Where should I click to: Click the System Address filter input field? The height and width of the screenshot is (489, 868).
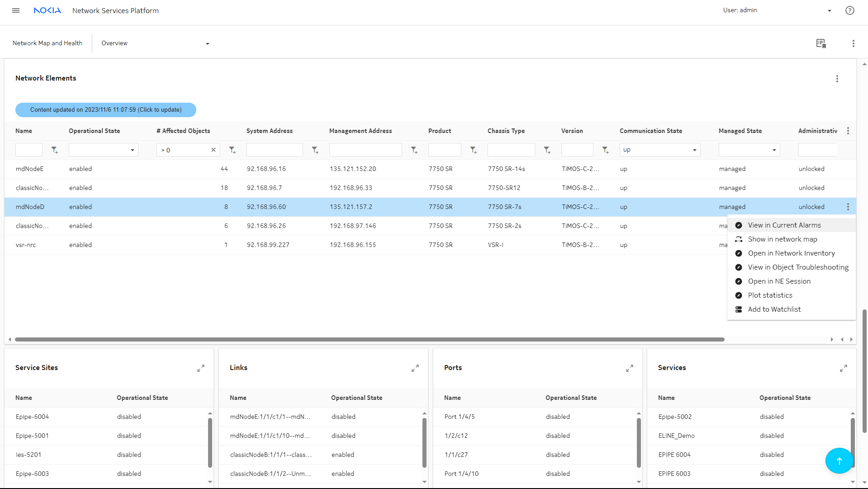click(275, 150)
